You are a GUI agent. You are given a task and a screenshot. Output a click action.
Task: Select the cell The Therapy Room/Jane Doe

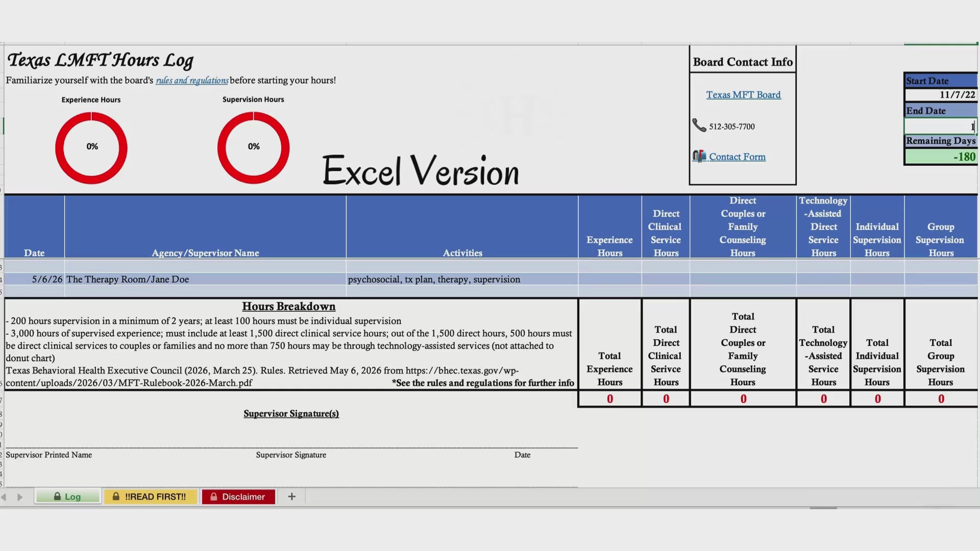coord(205,279)
